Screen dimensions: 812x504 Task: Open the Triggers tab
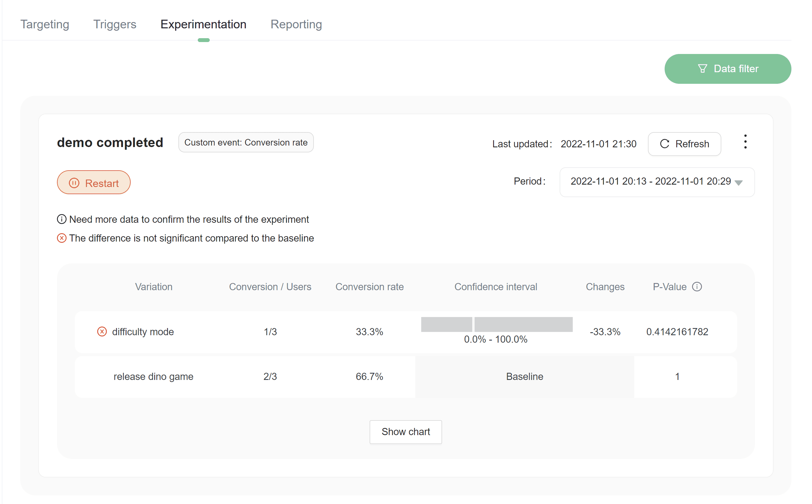coord(115,24)
